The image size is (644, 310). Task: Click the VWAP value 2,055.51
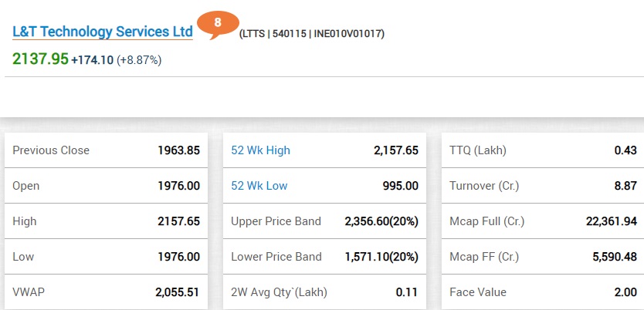(178, 292)
